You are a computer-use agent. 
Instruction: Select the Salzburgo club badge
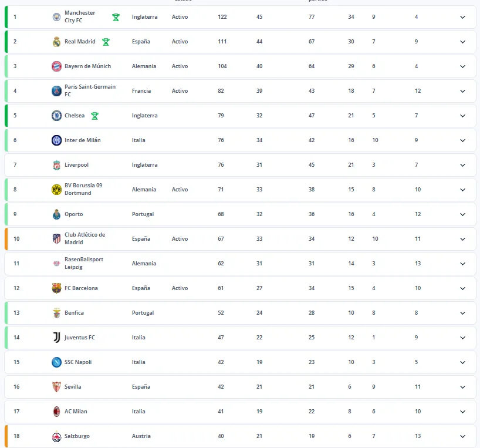57,436
